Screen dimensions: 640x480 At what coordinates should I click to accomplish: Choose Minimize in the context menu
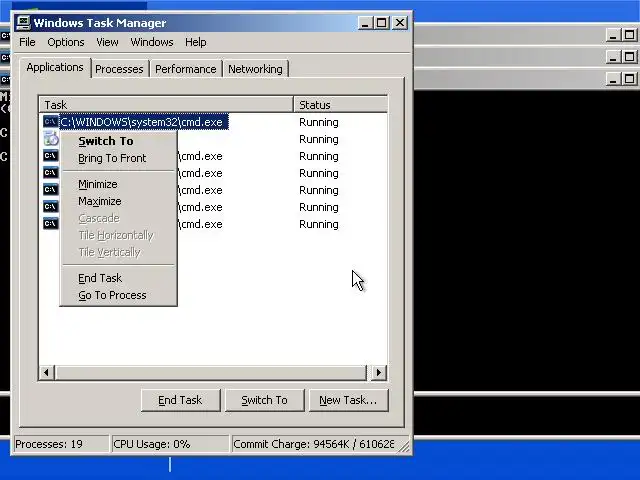coord(118,184)
